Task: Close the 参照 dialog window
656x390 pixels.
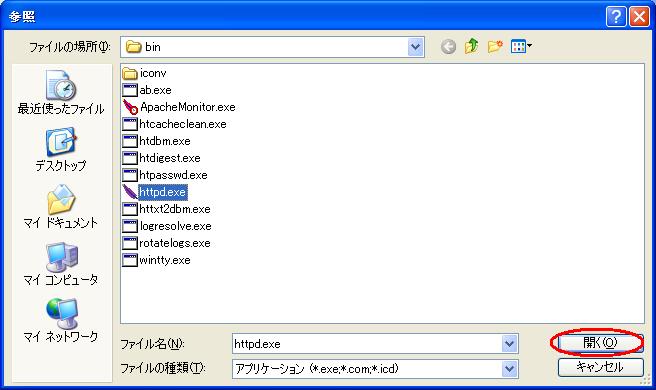Action: pos(639,17)
